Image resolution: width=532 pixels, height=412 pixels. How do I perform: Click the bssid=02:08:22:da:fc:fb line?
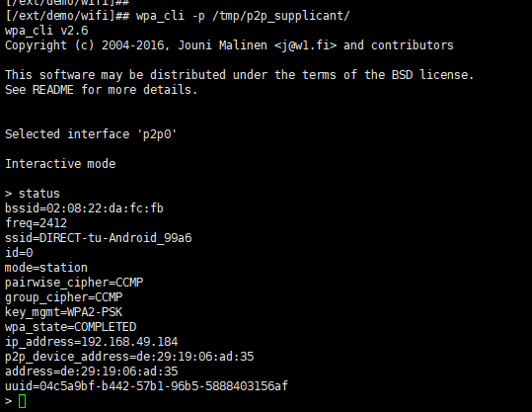click(84, 208)
